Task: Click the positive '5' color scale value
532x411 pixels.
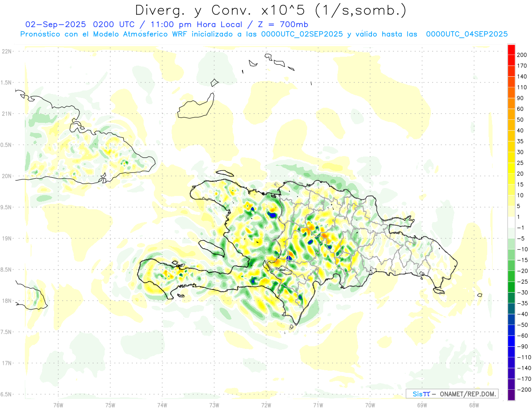Action: 519,206
